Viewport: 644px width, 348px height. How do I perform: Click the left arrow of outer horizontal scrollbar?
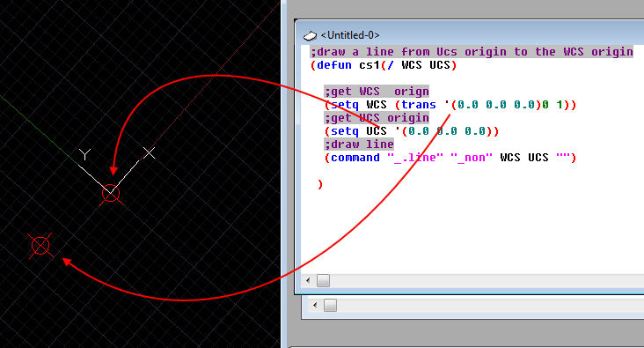[x=315, y=305]
